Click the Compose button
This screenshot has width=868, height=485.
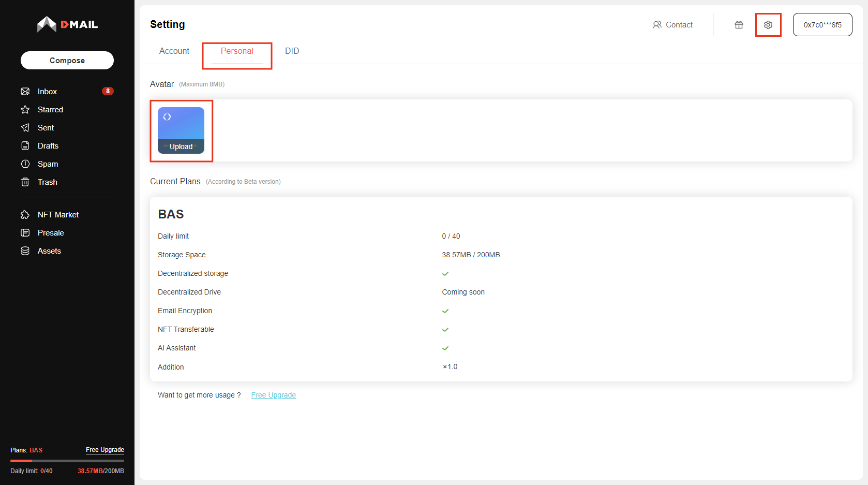(67, 60)
